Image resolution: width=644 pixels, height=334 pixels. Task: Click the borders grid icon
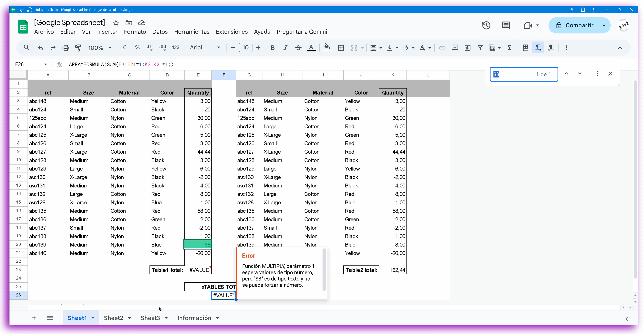tap(341, 48)
